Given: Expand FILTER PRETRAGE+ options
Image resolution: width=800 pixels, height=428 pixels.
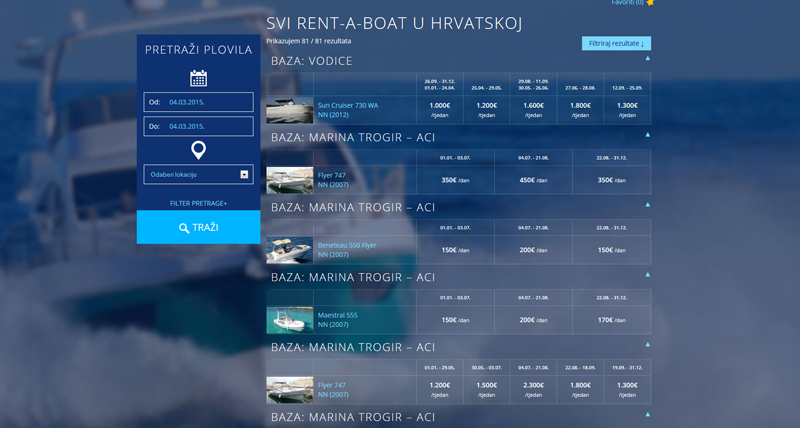Looking at the screenshot, I should pyautogui.click(x=198, y=203).
